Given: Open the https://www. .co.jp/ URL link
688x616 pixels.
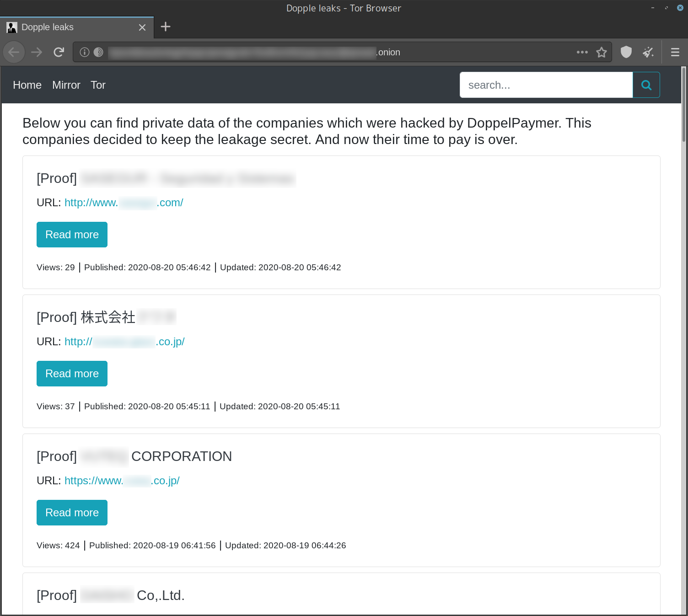Looking at the screenshot, I should (x=122, y=481).
